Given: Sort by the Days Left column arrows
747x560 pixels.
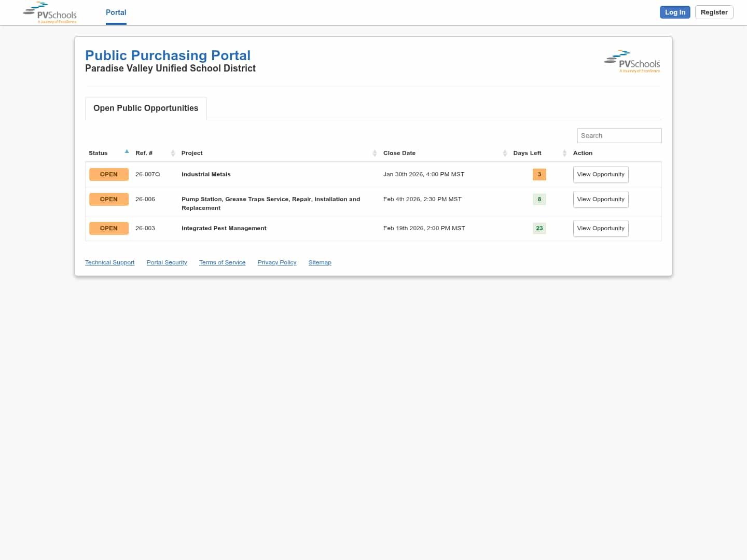Looking at the screenshot, I should coord(564,153).
